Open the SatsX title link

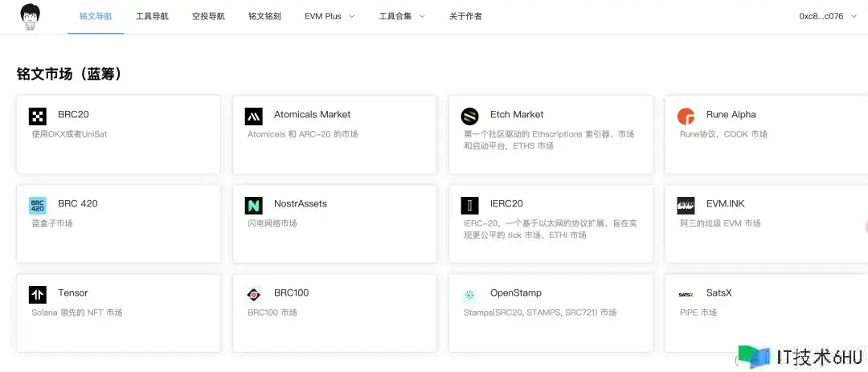[x=719, y=292]
